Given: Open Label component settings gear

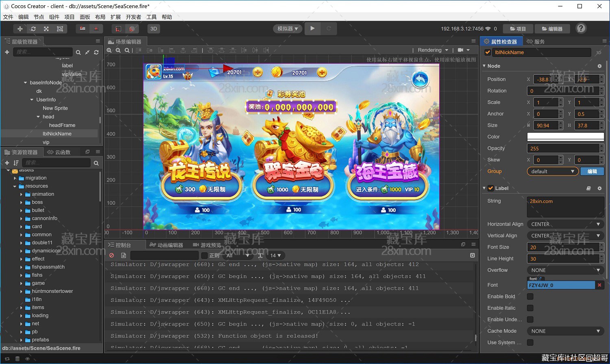Looking at the screenshot, I should tap(599, 188).
